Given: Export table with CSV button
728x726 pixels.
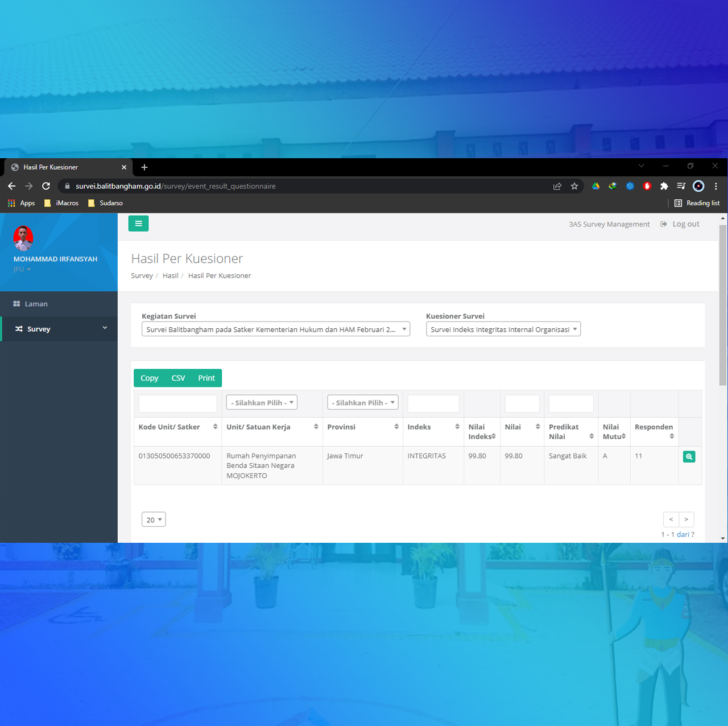Looking at the screenshot, I should coord(178,378).
